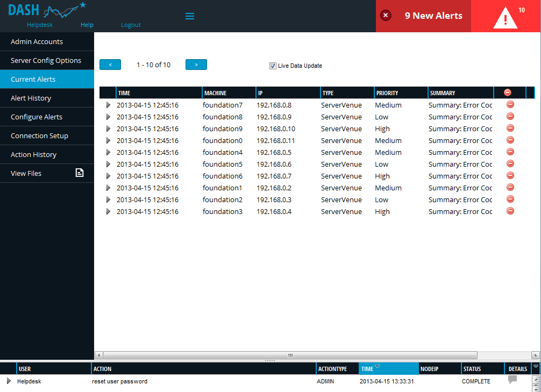Expand the foundation1 alert row
This screenshot has width=541, height=392.
point(108,188)
